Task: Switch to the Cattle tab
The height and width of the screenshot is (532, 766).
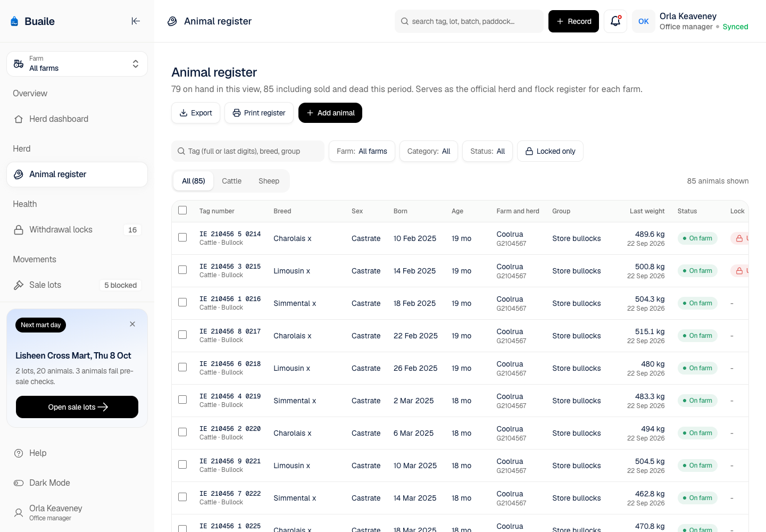Action: 231,181
